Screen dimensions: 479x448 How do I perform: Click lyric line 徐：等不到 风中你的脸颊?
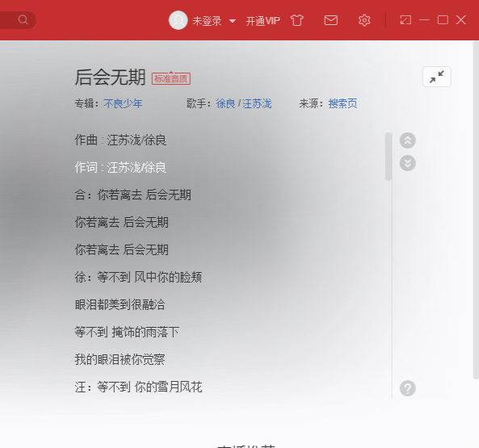(138, 278)
